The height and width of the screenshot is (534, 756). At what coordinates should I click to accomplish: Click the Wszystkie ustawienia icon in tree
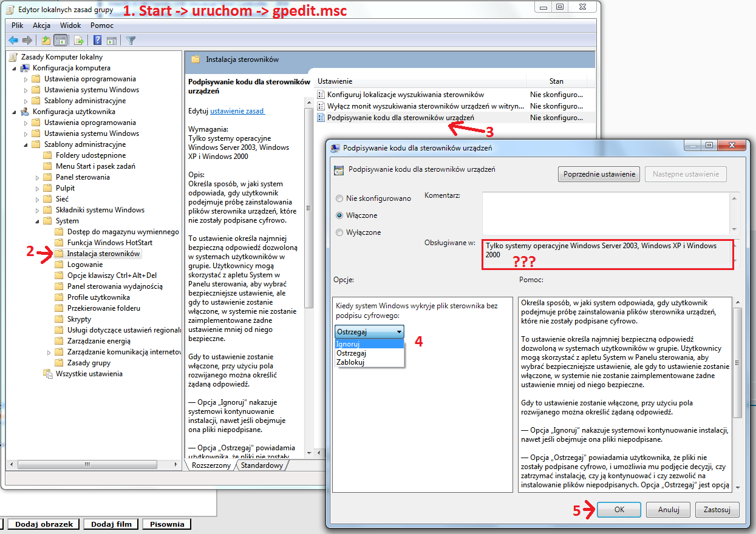pos(48,374)
